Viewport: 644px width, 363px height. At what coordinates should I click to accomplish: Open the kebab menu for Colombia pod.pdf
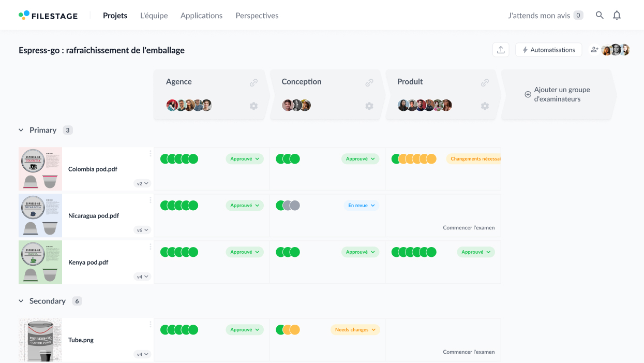(x=151, y=154)
